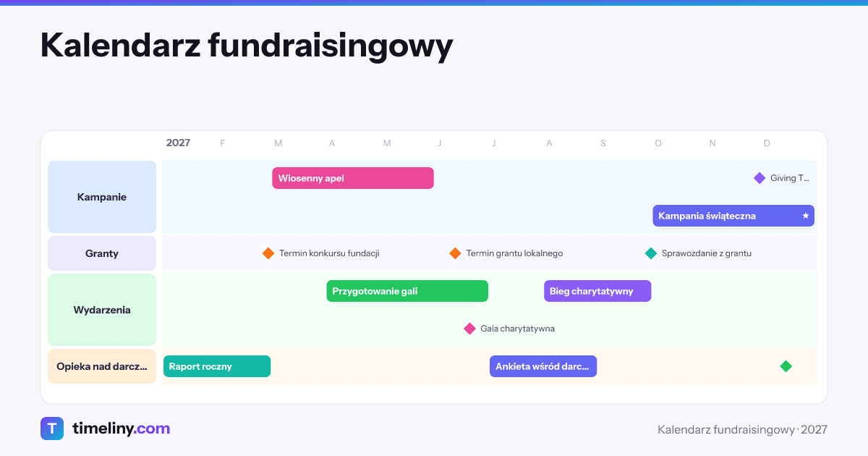Image resolution: width=868 pixels, height=456 pixels.
Task: Click the pink Gala charytatywna diamond
Action: click(469, 329)
